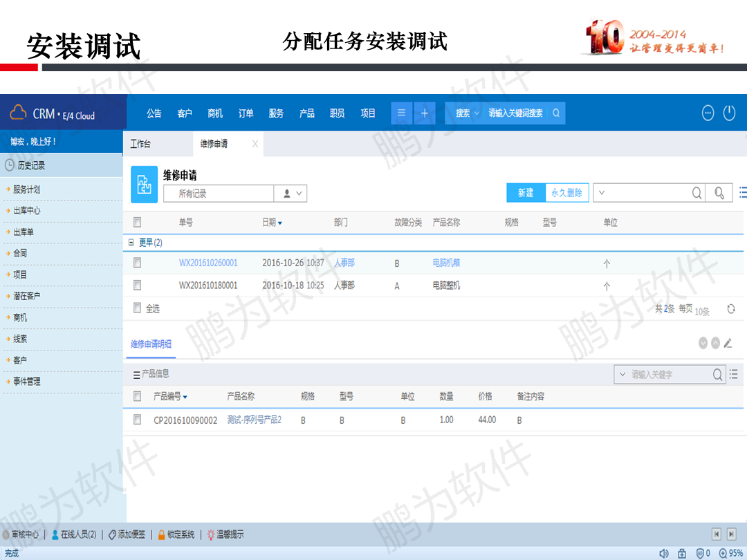Click the 请输入关键词搜索 input field
The width and height of the screenshot is (747, 560).
tap(517, 113)
